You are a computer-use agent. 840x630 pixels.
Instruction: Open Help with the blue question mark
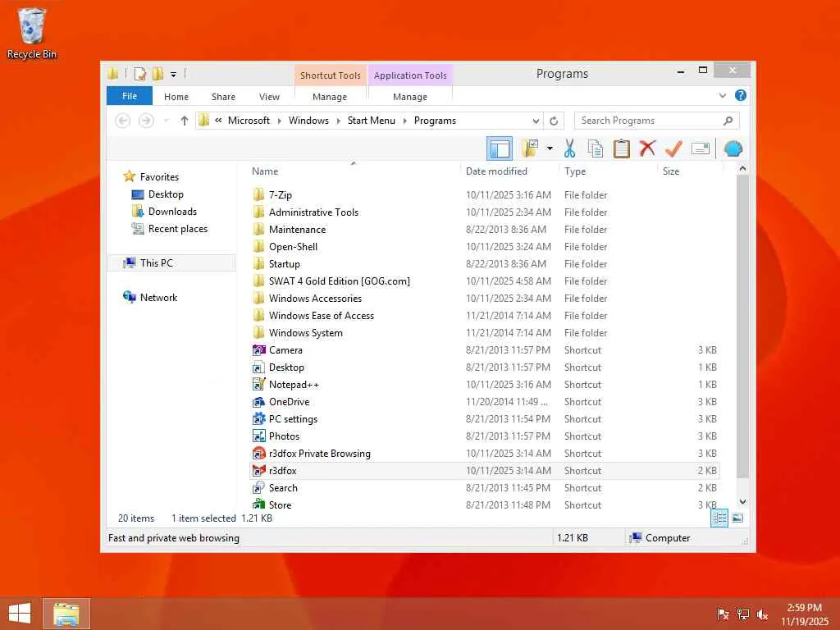click(x=741, y=95)
